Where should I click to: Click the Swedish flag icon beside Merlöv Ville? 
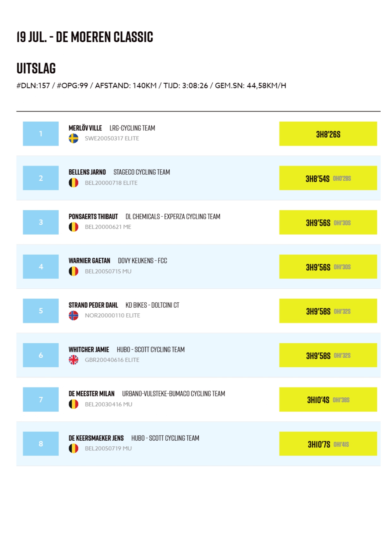point(74,138)
